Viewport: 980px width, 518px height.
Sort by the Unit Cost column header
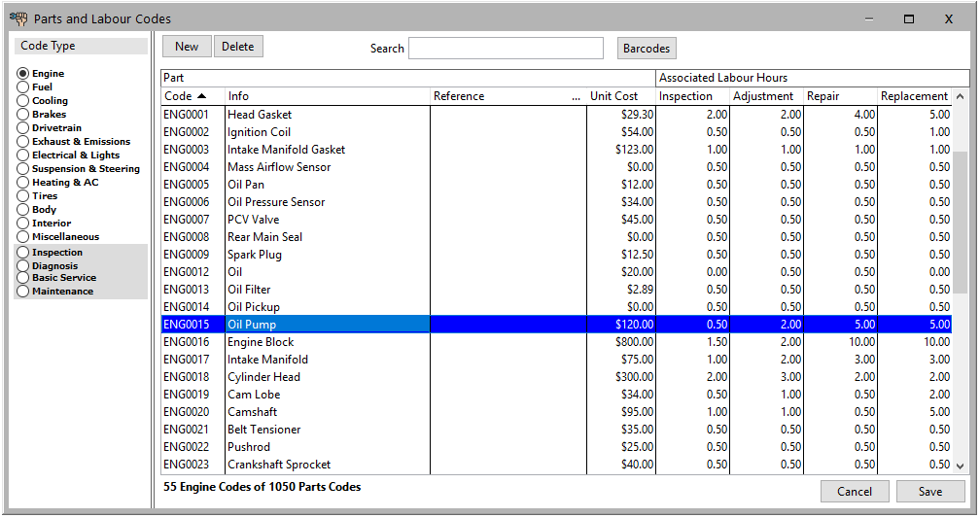[613, 96]
